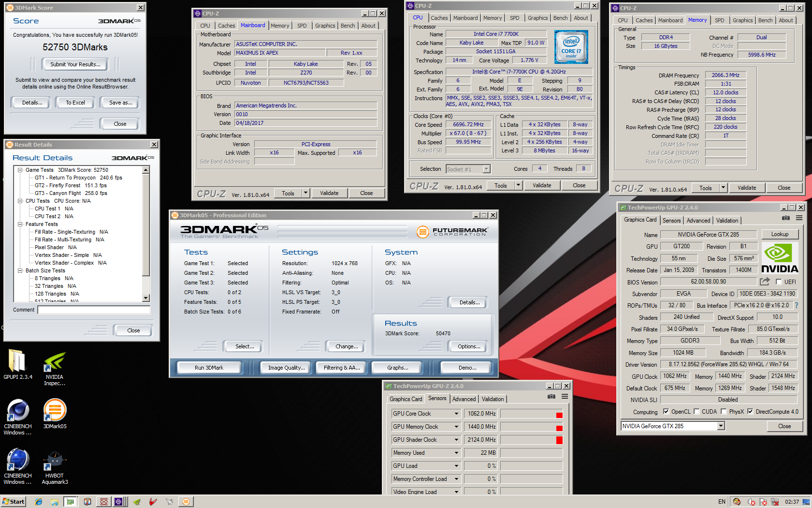
Task: Collapse the Batch Size Tests tree node
Action: (x=20, y=270)
